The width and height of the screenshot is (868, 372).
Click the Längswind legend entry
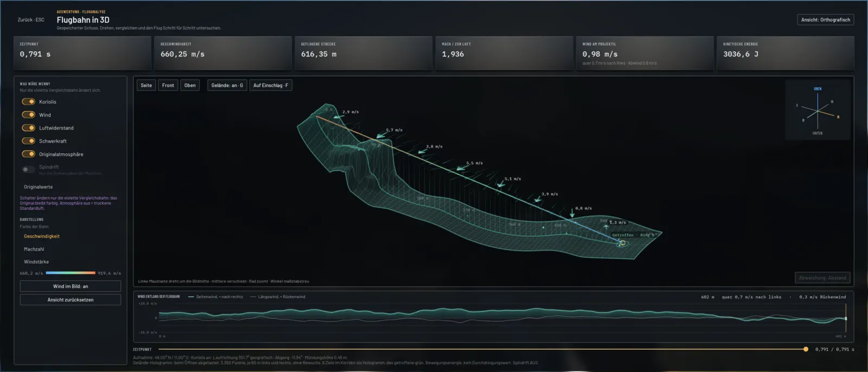[278, 297]
